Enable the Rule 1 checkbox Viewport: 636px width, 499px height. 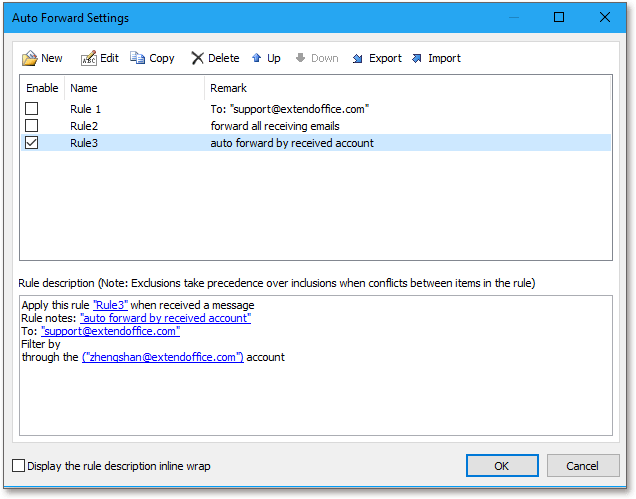click(x=32, y=109)
